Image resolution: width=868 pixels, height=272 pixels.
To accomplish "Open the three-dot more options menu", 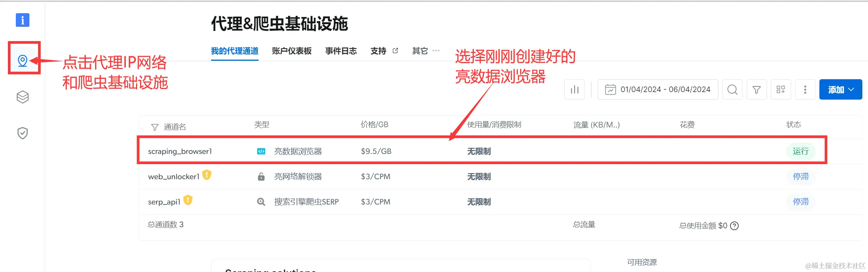I will pos(805,89).
